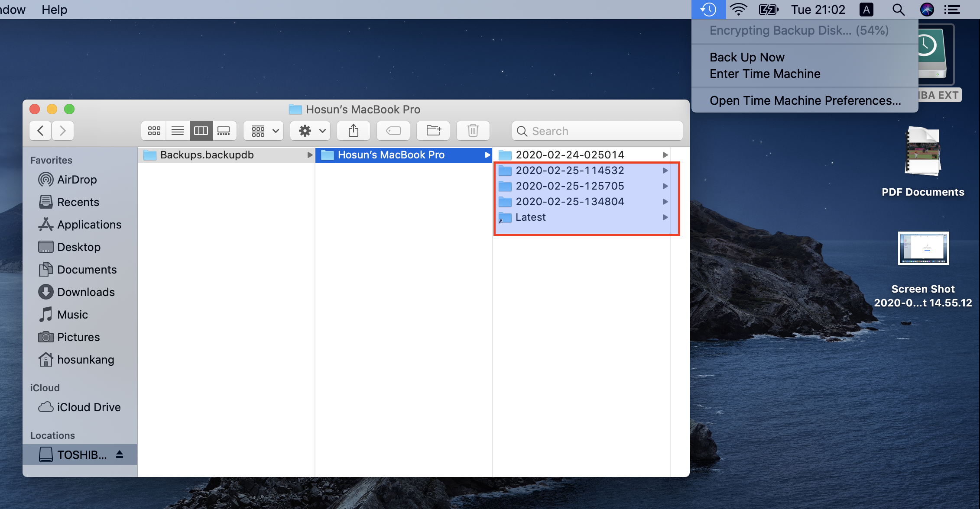
Task: Select gallery view in toolbar
Action: coord(224,131)
